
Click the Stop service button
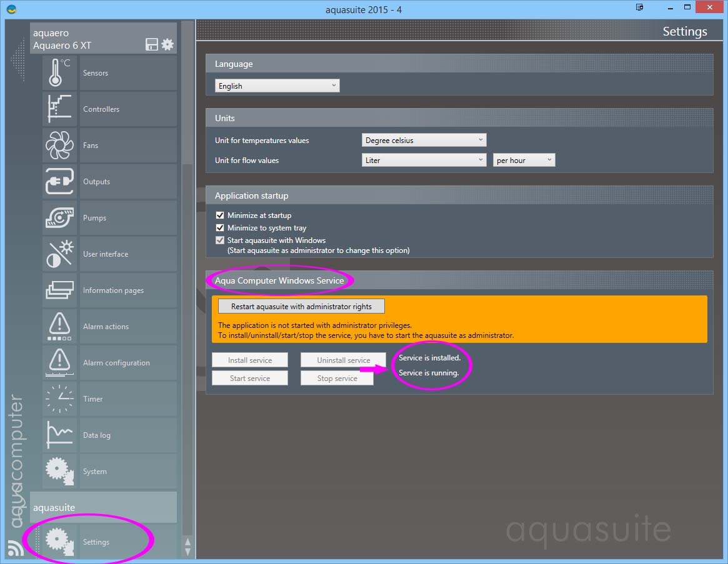(337, 378)
